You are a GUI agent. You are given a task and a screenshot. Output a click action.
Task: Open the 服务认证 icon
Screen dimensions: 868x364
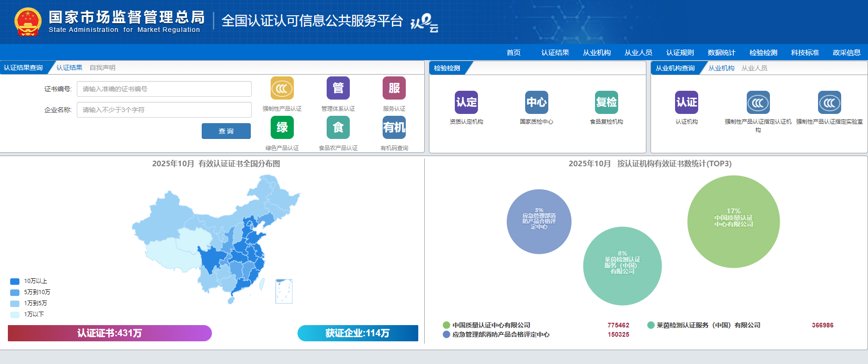click(394, 88)
